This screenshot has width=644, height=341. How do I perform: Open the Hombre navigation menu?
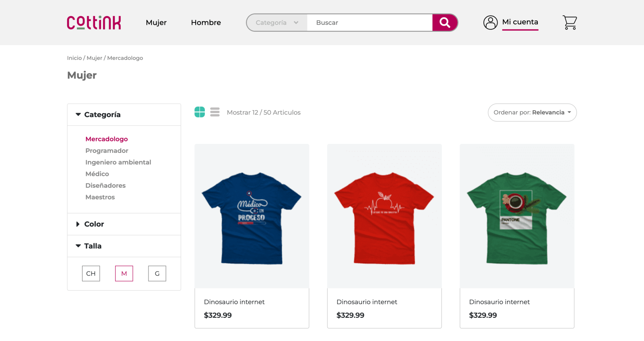pos(206,23)
